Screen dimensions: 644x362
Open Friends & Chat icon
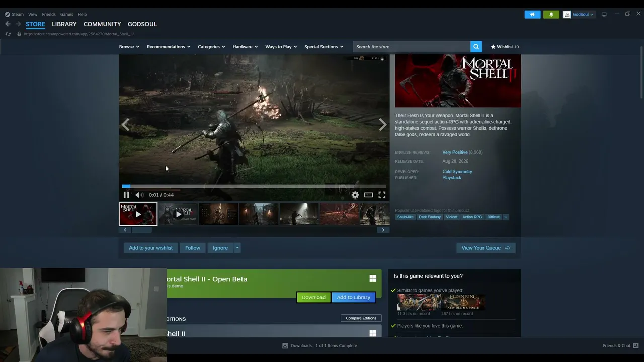(636, 345)
